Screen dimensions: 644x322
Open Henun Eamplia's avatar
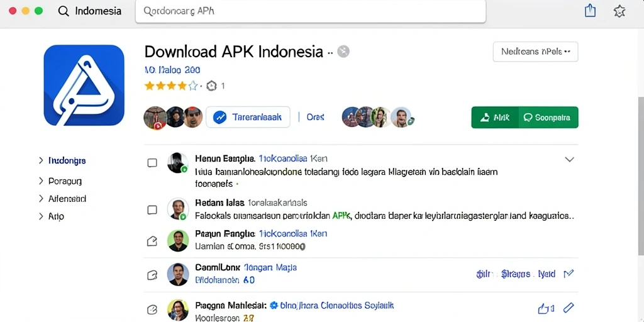[178, 163]
